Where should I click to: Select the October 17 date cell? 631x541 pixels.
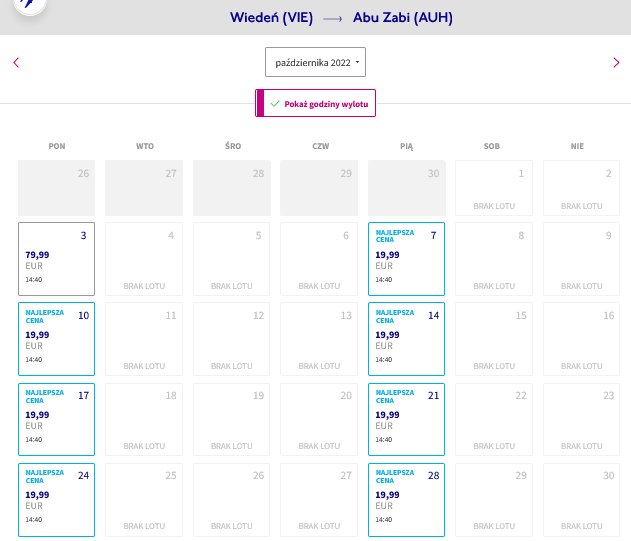coord(56,419)
